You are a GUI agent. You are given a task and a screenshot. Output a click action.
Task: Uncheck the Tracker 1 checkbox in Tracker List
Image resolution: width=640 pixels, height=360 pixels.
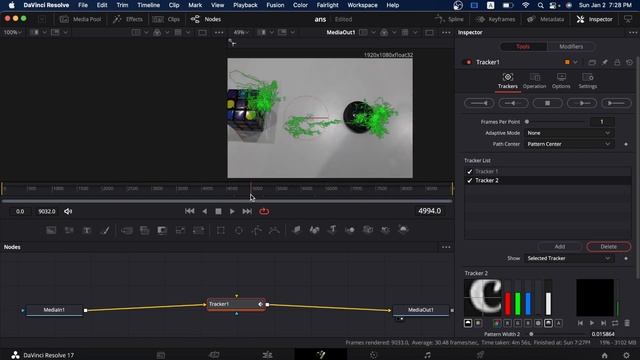tap(469, 171)
